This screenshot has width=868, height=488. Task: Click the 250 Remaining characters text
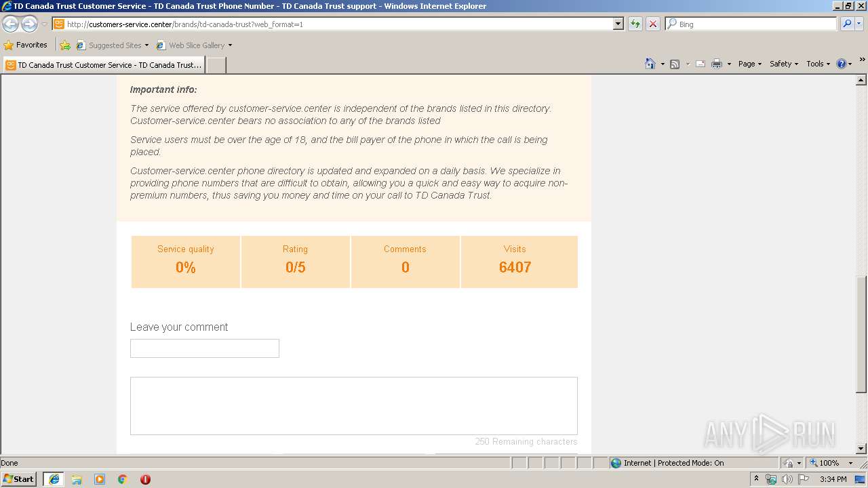(x=526, y=441)
